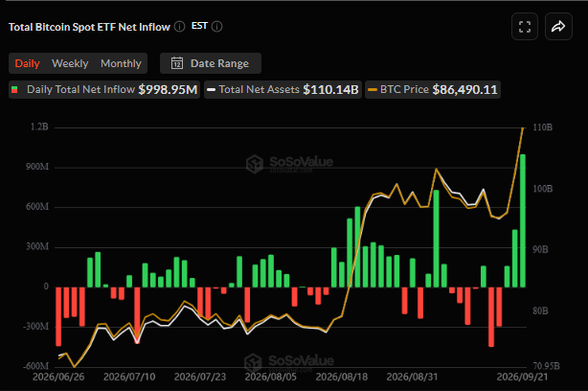Screen dimensions: 588x391
Task: Open the fullscreen chart view icon
Action: coord(525,27)
